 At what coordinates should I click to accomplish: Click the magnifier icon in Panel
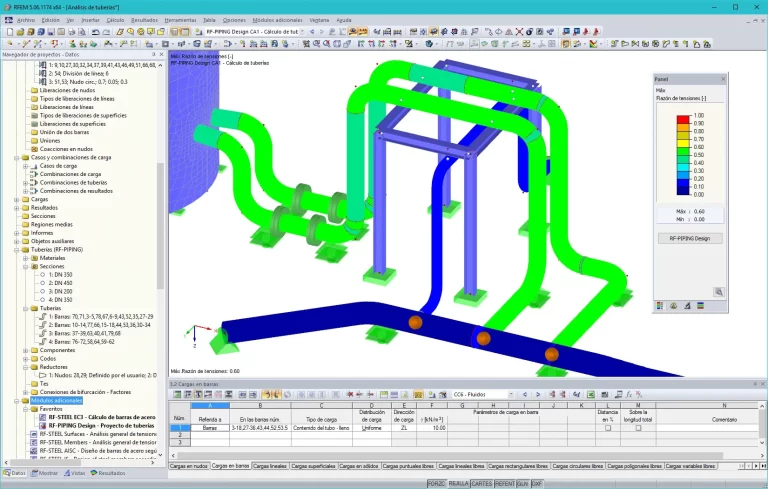(x=719, y=292)
